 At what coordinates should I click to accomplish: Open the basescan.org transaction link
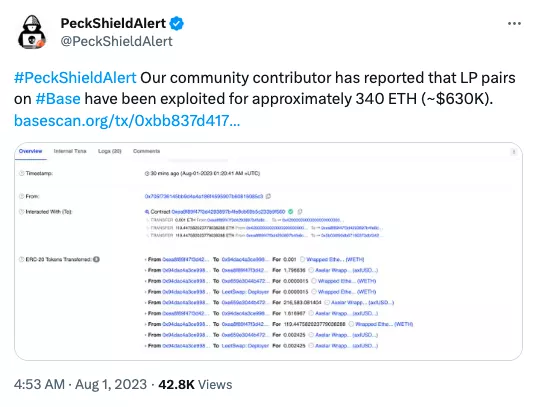coord(127,121)
